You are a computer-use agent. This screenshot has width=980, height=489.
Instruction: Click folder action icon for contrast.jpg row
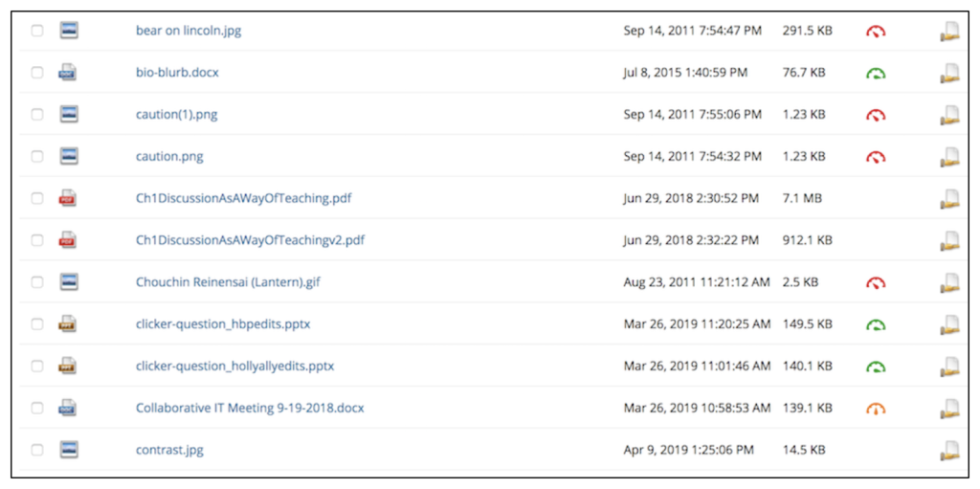click(949, 451)
